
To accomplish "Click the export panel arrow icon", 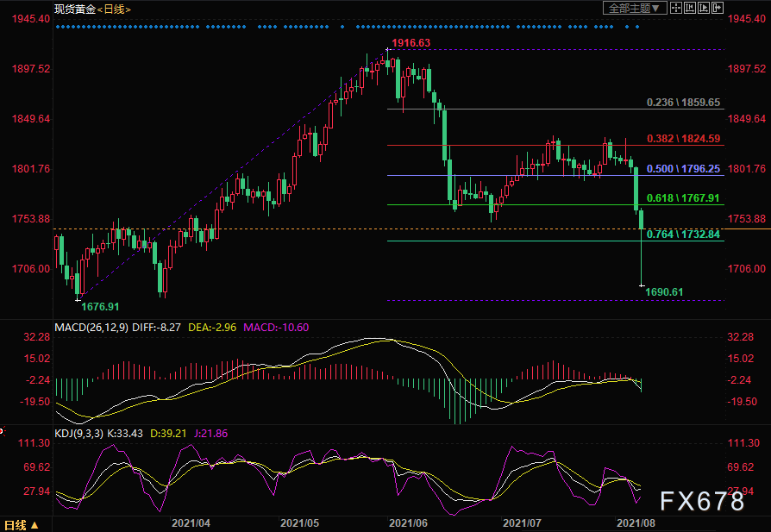I will tap(718, 8).
